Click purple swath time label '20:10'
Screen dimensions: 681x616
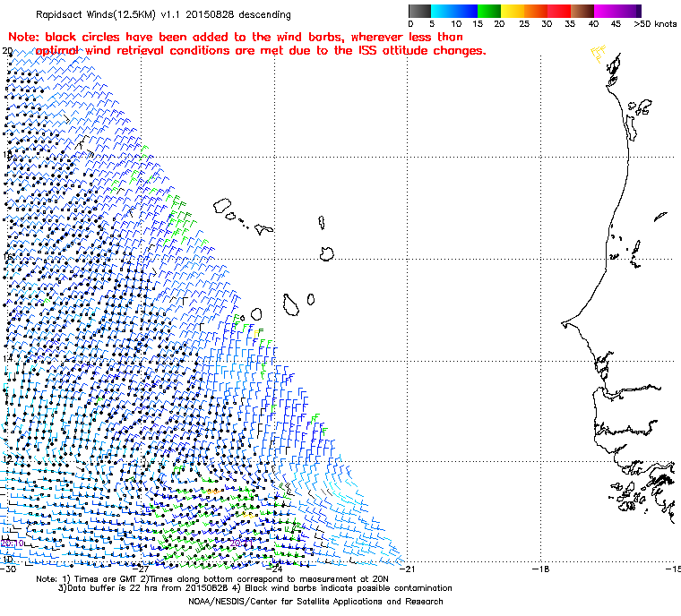[13, 543]
